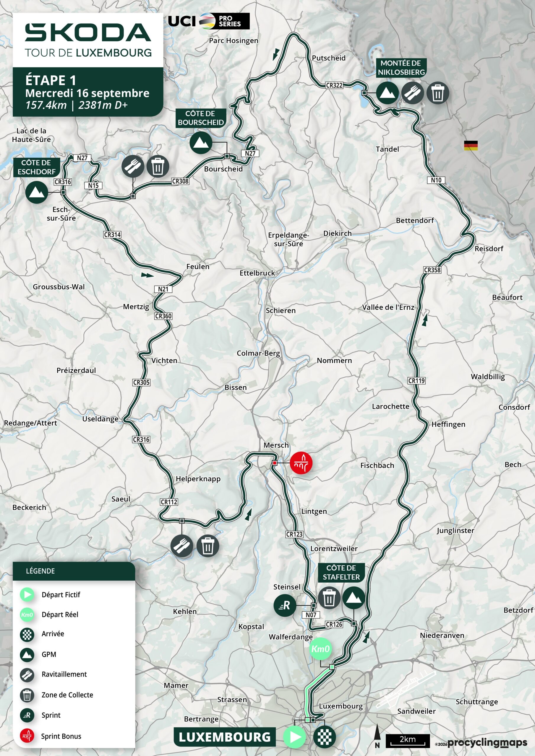
Task: Select the feed zone icon beside Niklosbierg
Action: pyautogui.click(x=412, y=93)
